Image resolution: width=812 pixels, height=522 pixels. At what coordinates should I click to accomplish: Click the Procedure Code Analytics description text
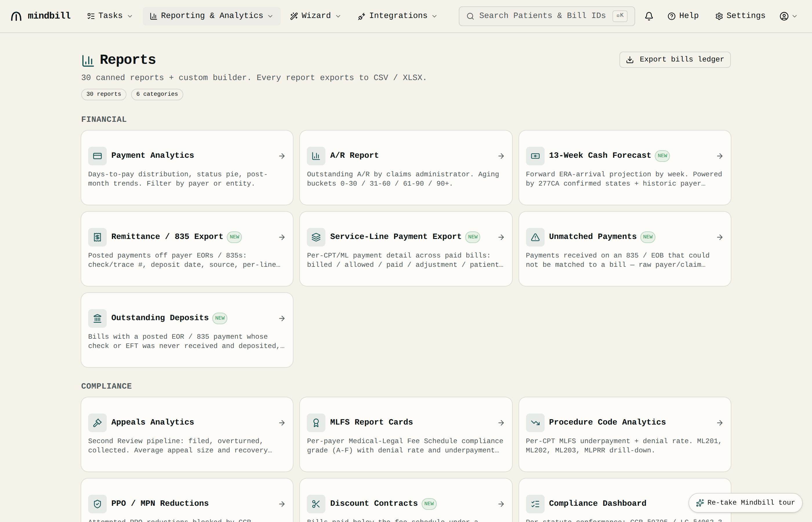624,446
